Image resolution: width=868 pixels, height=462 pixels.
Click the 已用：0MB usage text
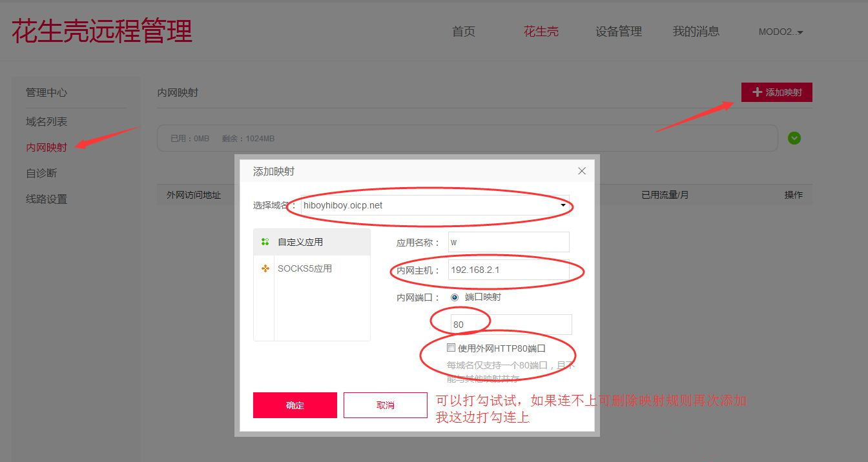(x=190, y=139)
